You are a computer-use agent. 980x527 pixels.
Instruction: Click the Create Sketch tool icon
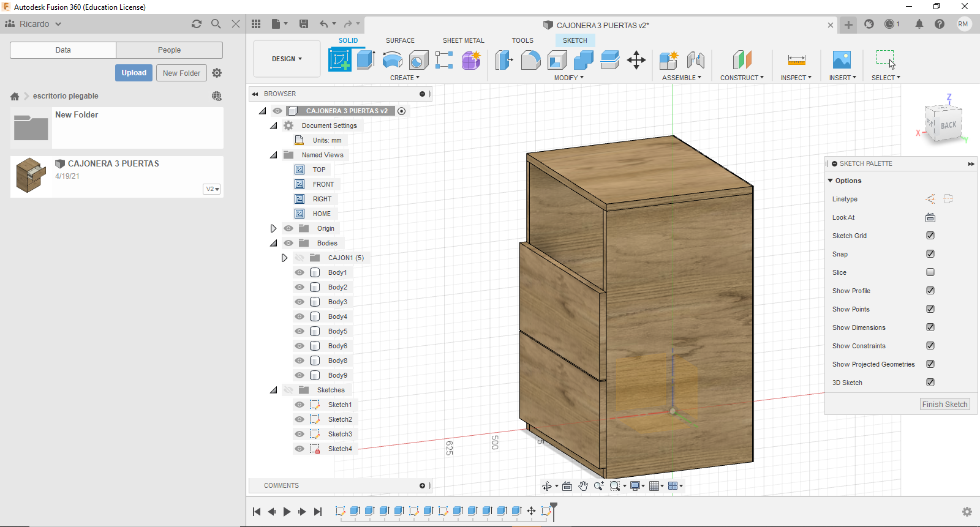pos(340,60)
